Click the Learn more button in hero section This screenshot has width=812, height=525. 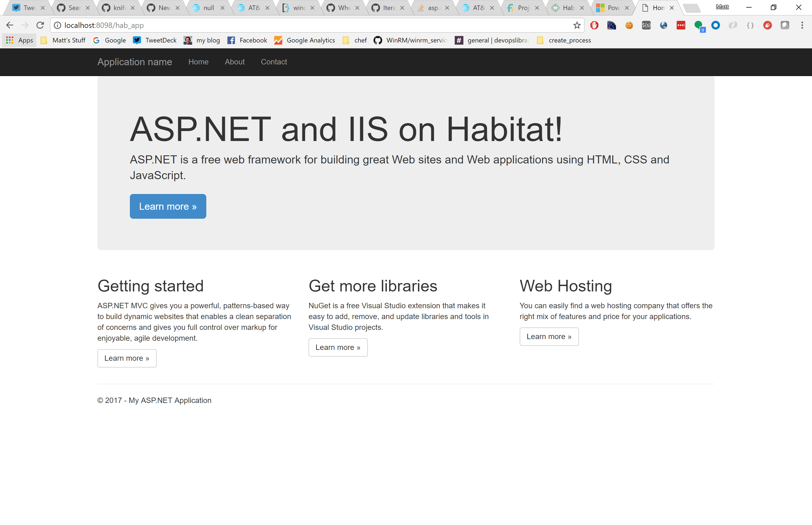[168, 206]
